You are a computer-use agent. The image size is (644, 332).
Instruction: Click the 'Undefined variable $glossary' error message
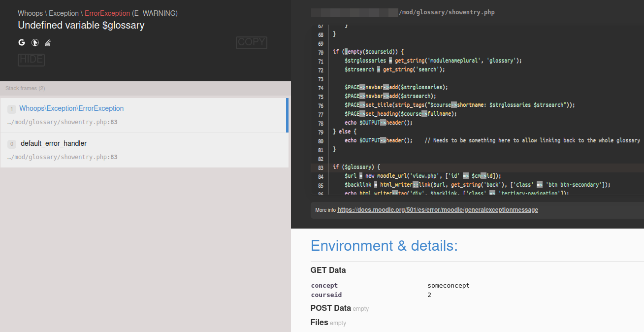click(81, 25)
